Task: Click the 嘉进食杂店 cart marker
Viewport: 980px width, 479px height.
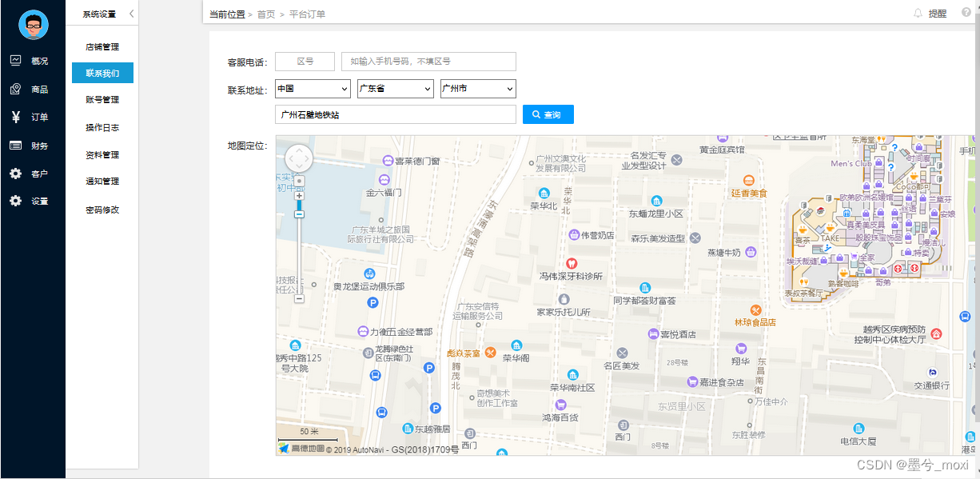Action: [x=692, y=382]
